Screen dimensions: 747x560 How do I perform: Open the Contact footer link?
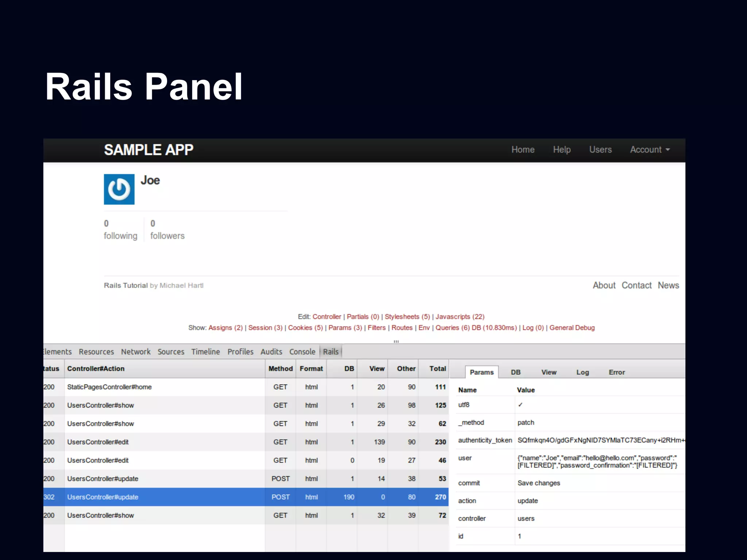[636, 285]
